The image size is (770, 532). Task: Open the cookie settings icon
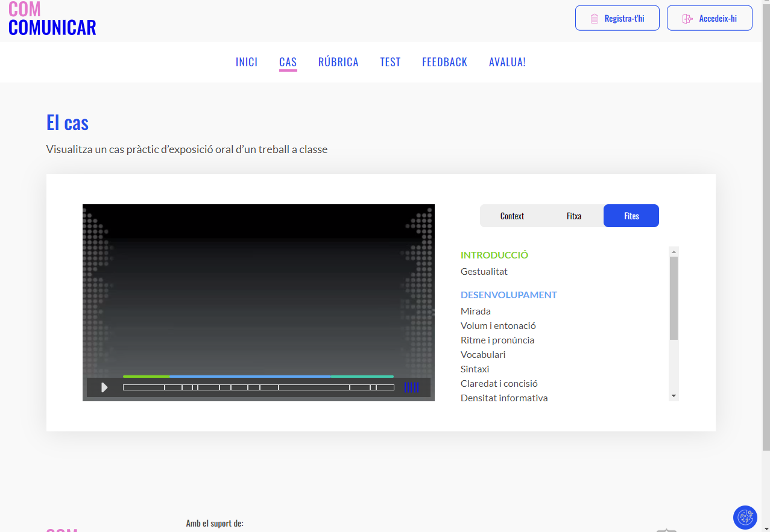pos(745,517)
